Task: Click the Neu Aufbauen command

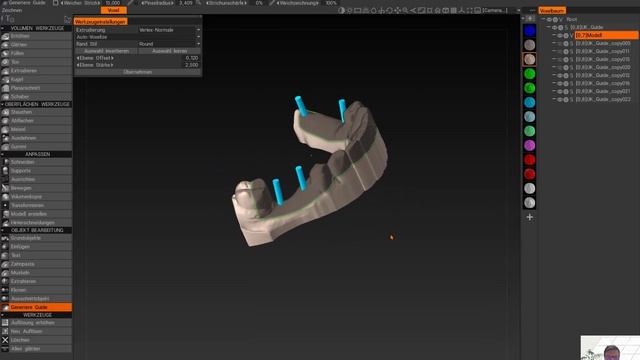Action: click(x=36, y=331)
